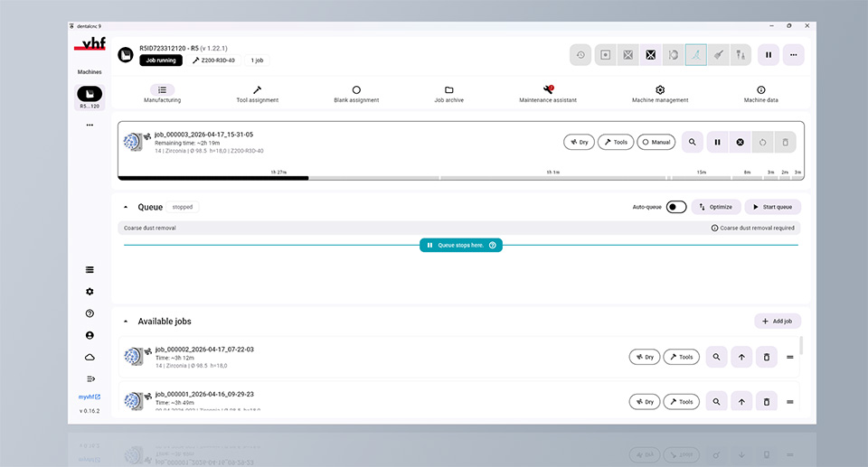Open the Maintenance assistant tab
Image resolution: width=868 pixels, height=467 pixels.
pyautogui.click(x=548, y=94)
